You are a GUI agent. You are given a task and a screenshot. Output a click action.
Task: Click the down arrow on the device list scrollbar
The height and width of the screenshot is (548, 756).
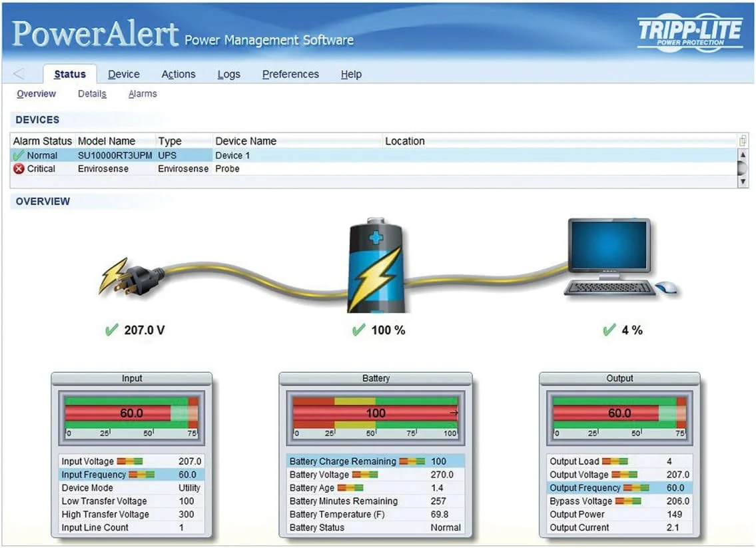[741, 181]
